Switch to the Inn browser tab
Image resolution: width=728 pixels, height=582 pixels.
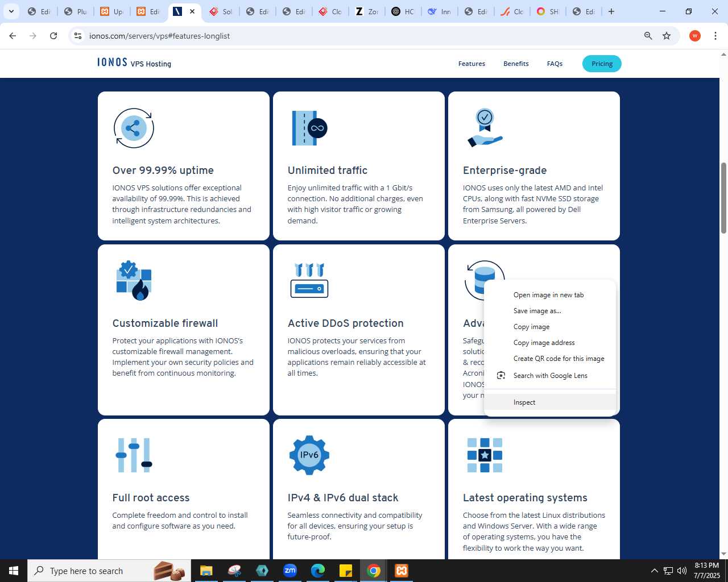point(440,11)
